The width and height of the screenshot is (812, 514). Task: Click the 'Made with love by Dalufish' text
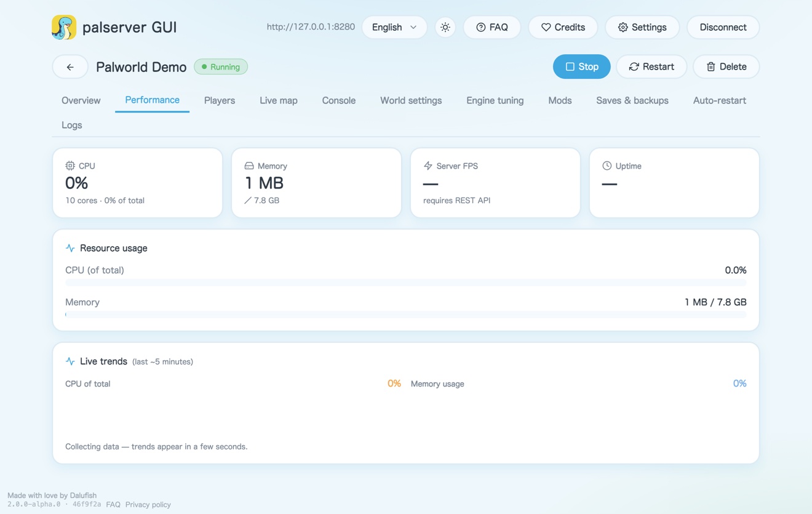tap(52, 496)
